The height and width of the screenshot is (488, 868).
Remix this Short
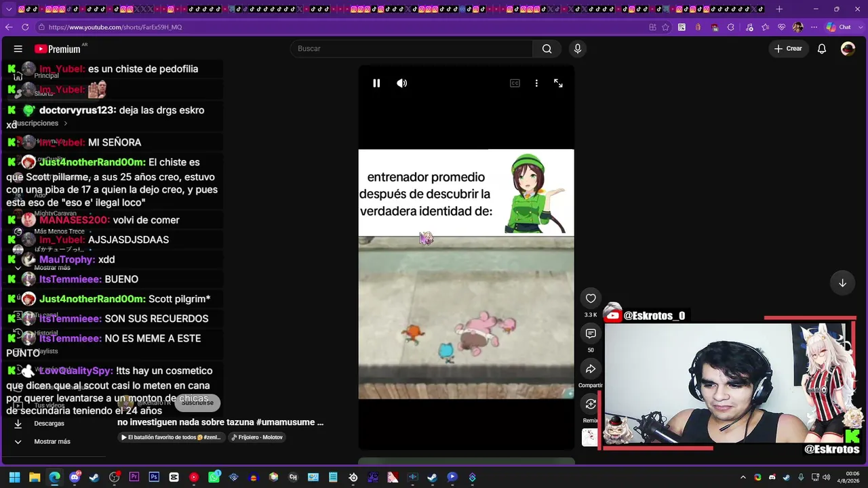(591, 404)
